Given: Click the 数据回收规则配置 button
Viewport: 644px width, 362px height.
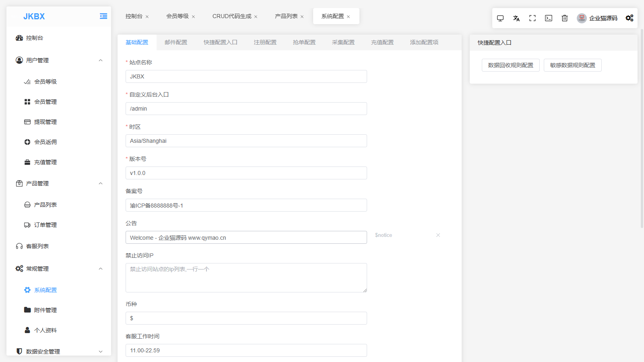Looking at the screenshot, I should pos(510,65).
